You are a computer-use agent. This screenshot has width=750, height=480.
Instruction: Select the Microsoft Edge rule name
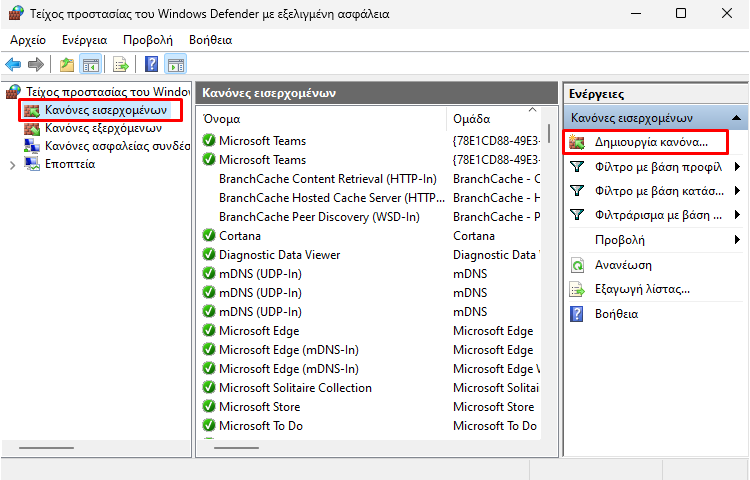click(259, 331)
